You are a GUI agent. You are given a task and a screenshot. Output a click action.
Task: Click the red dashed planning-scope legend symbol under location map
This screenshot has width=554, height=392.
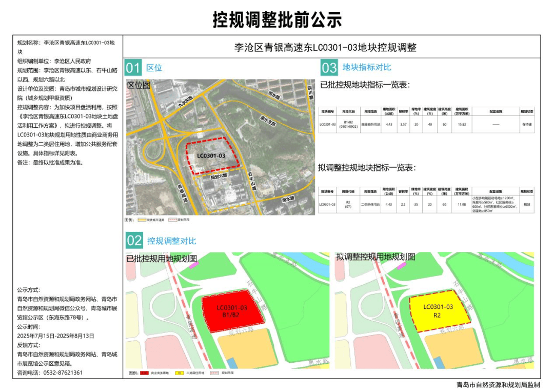pyautogui.click(x=173, y=220)
